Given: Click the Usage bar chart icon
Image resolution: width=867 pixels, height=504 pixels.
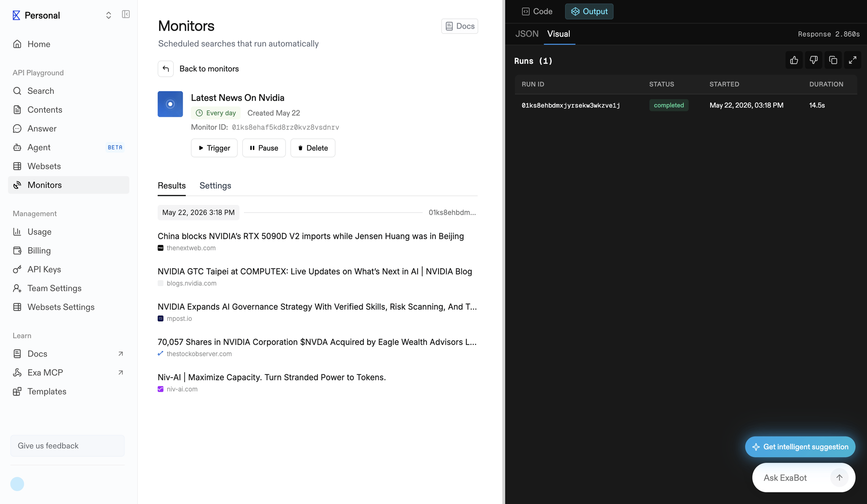Looking at the screenshot, I should 17,232.
